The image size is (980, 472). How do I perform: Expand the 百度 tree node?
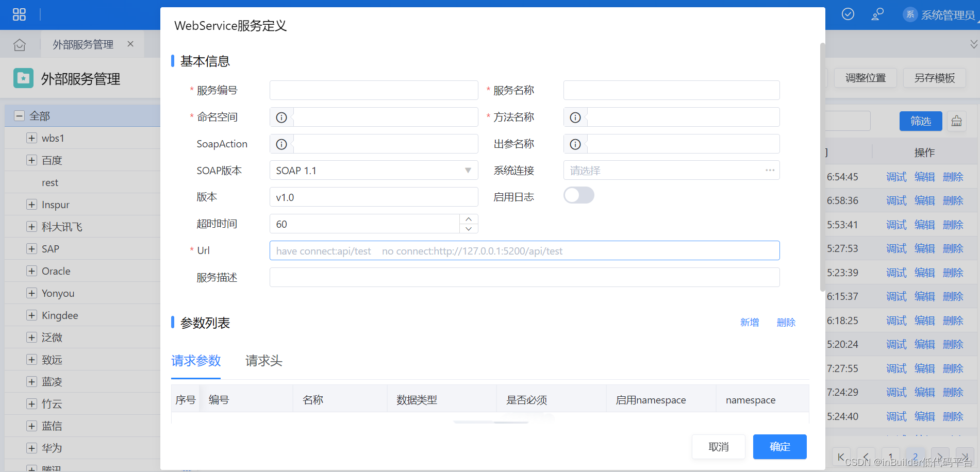point(31,160)
